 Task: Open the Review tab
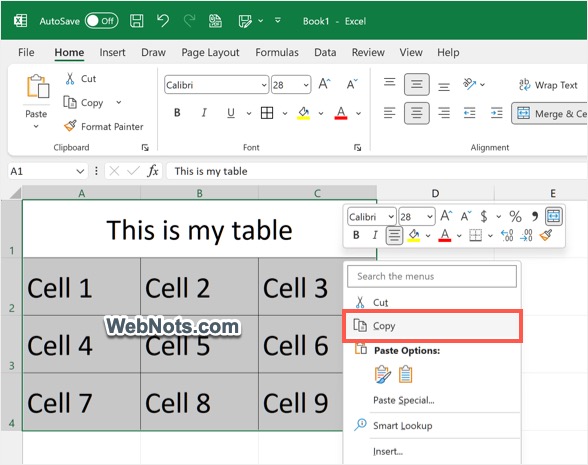(368, 52)
